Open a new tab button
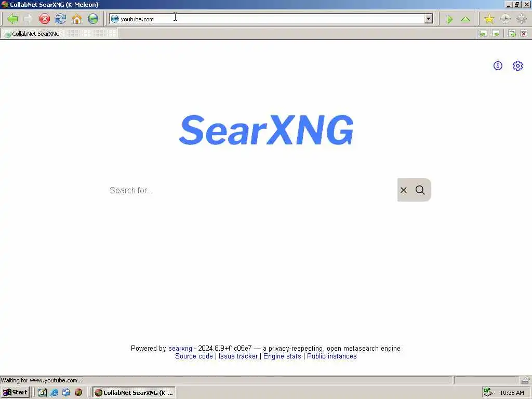 512,33
